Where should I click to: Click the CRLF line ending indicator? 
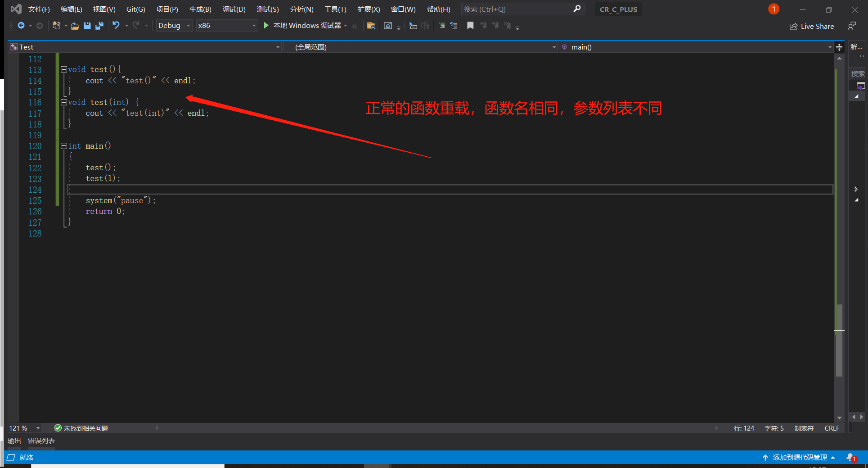pyautogui.click(x=832, y=428)
